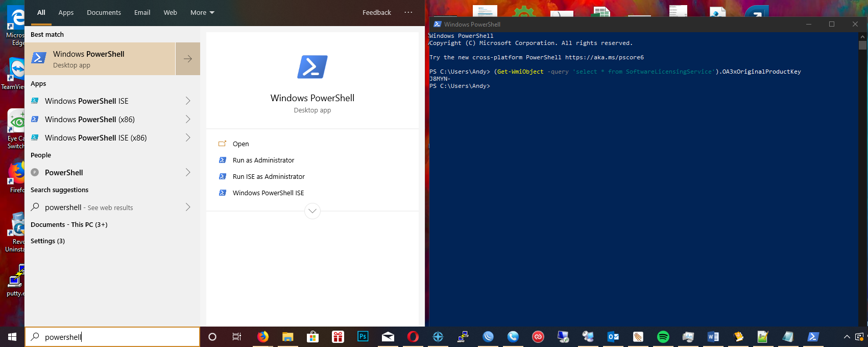
Task: Choose Run as Administrator
Action: pyautogui.click(x=263, y=160)
